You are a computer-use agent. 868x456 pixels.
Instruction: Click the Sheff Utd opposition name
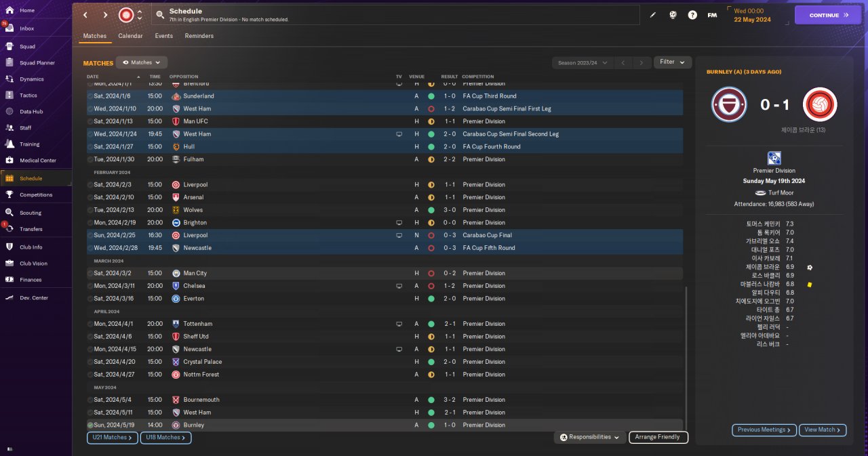point(196,337)
